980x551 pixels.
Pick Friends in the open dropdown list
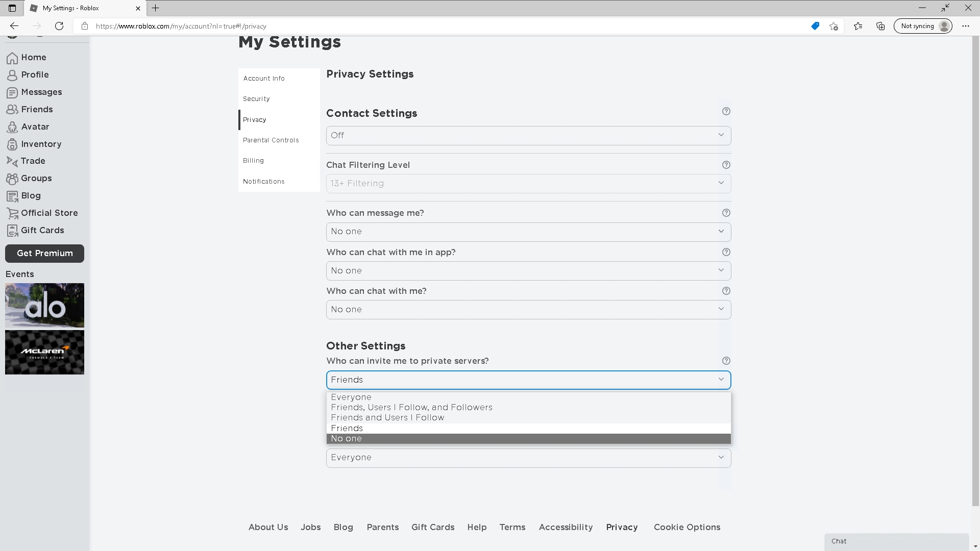coord(528,429)
